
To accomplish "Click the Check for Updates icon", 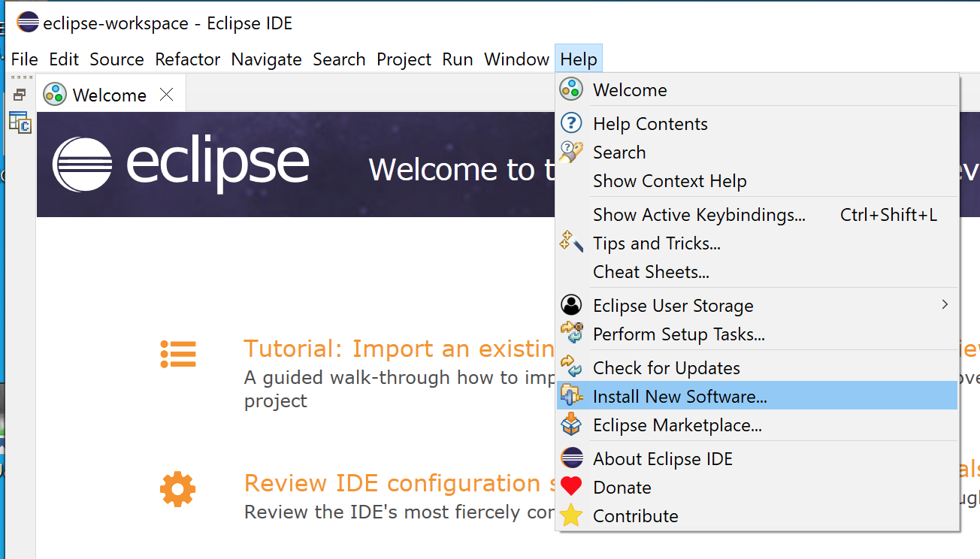I will (571, 367).
